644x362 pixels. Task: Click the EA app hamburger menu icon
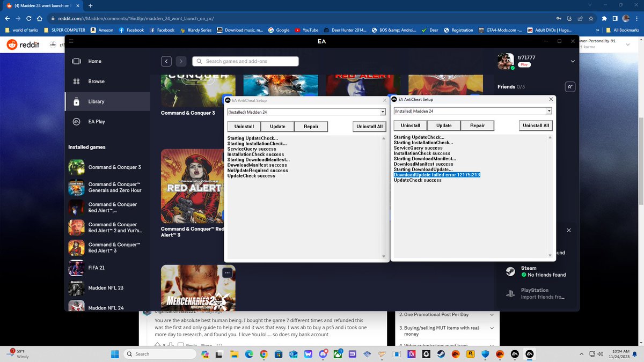[71, 41]
